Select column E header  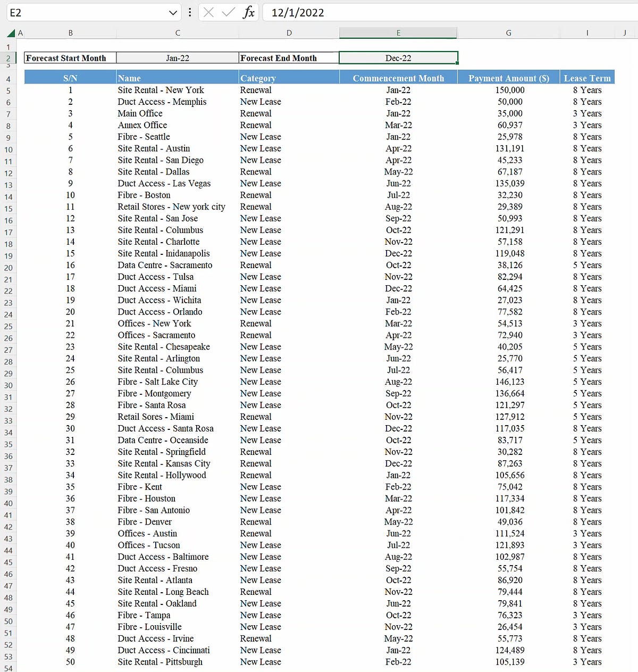[398, 32]
